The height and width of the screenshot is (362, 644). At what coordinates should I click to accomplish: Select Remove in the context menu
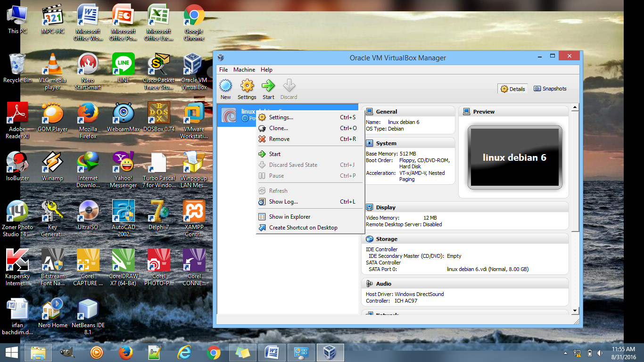point(310,139)
